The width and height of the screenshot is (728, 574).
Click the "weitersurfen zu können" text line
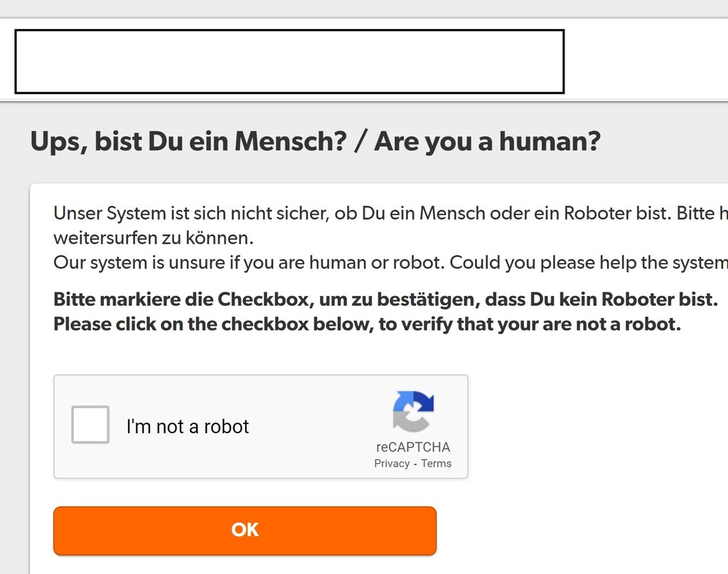(x=154, y=238)
